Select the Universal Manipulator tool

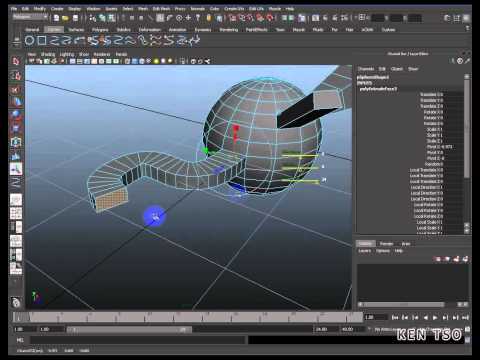point(16,142)
